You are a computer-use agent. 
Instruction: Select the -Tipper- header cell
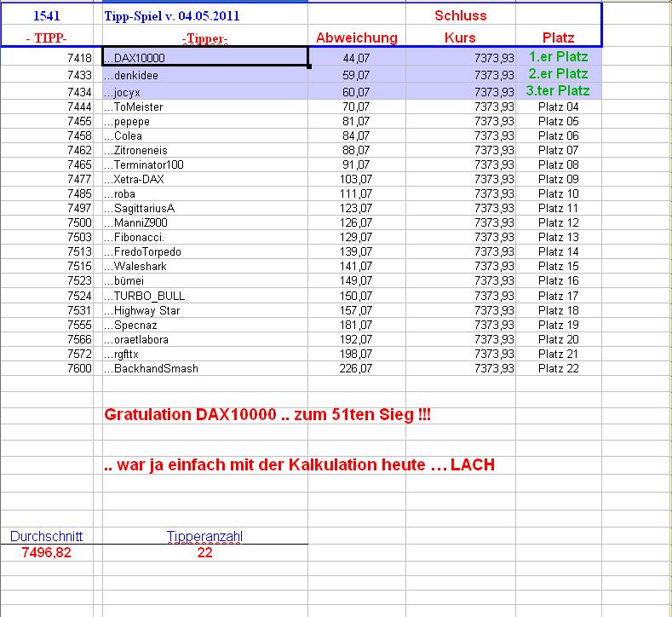205,37
